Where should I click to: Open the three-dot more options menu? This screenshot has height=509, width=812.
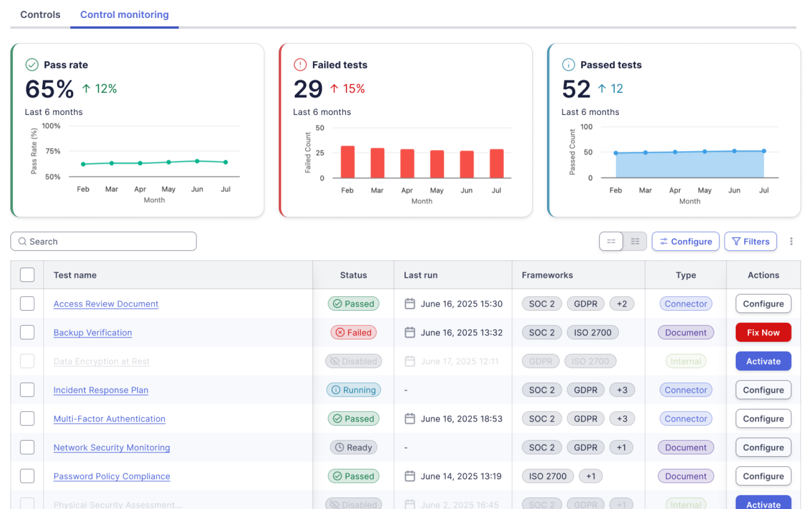click(x=791, y=241)
